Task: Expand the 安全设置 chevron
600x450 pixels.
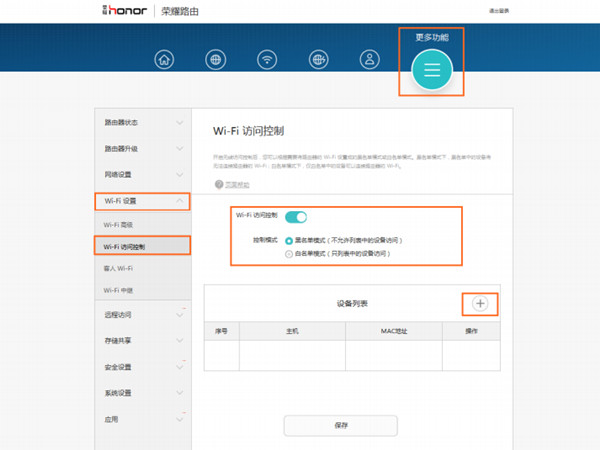Action: [x=179, y=367]
